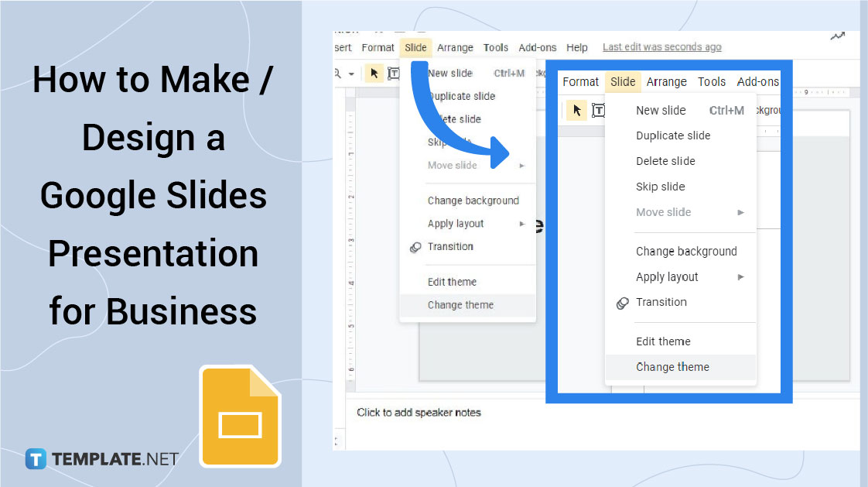The height and width of the screenshot is (487, 868).
Task: Select the Apply layout text in the smaller menu
Action: pos(456,224)
